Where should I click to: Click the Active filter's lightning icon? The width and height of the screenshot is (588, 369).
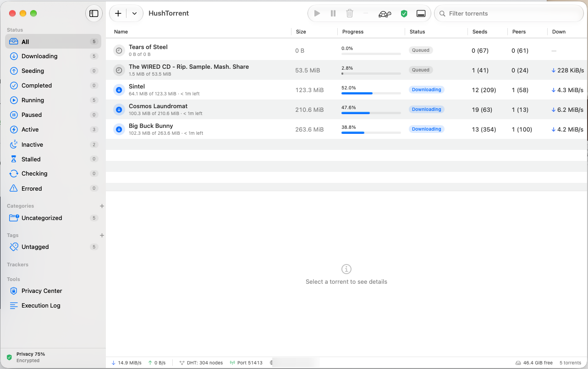coord(13,130)
